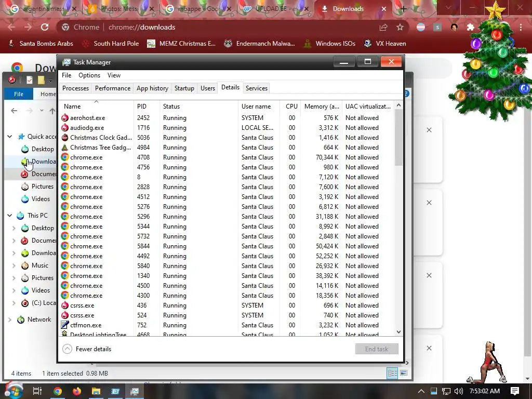Select ctfmon.exe process icon
The width and height of the screenshot is (532, 399).
click(x=64, y=325)
